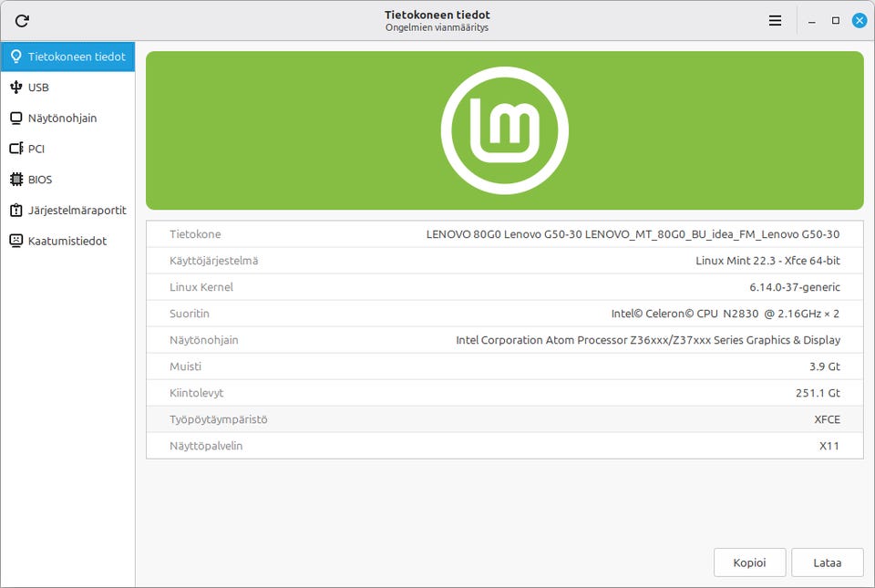
Task: Click the Lataa button
Action: tap(827, 562)
